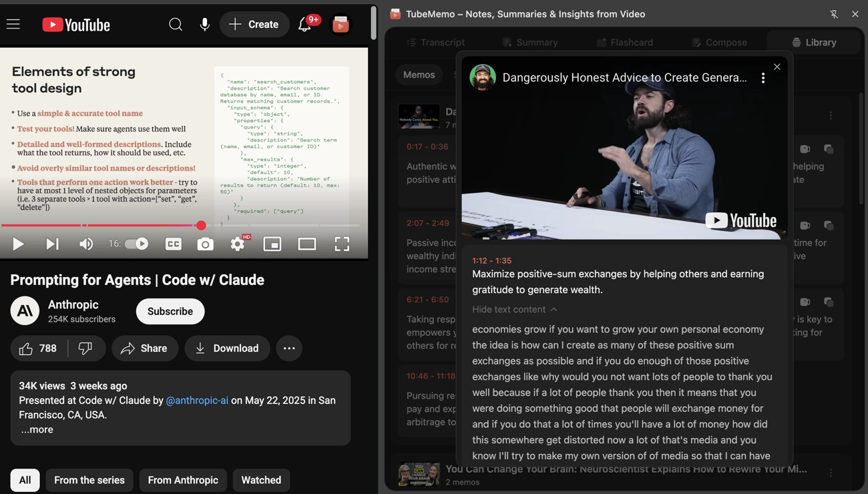
Task: Open video icon for 2:07 memo
Action: tap(805, 226)
